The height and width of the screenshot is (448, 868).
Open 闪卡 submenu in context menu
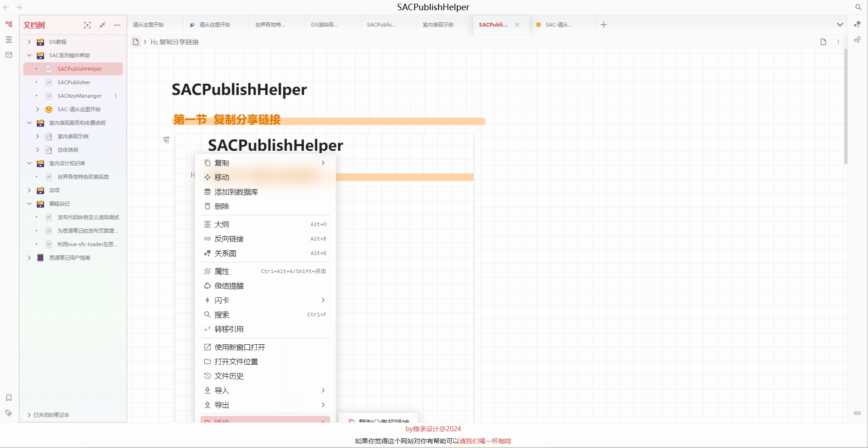coord(265,300)
